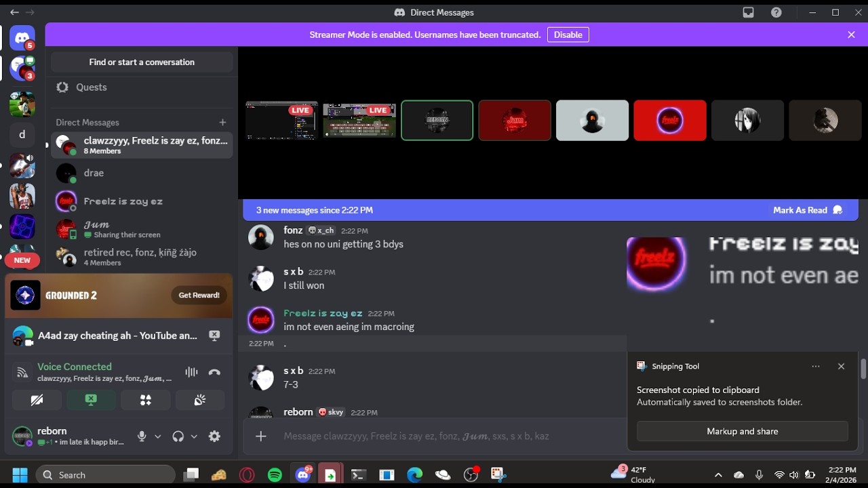Click Get Reward for Grounded 2
868x488 pixels.
coord(199,295)
